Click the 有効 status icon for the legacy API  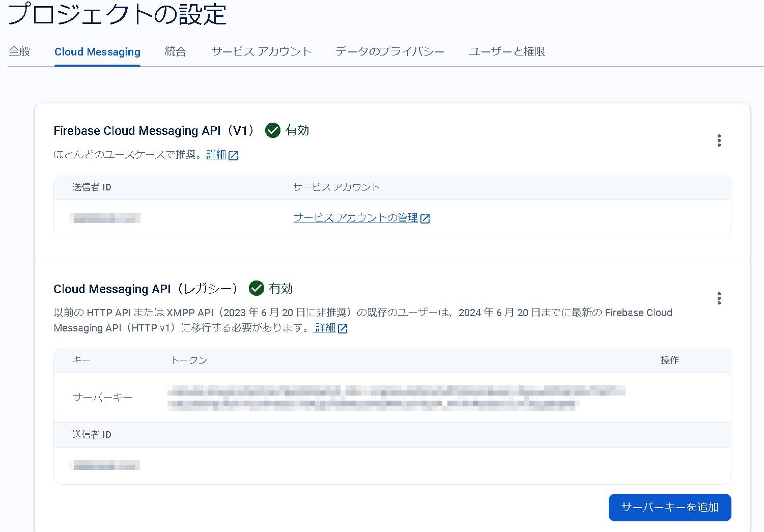pyautogui.click(x=258, y=289)
